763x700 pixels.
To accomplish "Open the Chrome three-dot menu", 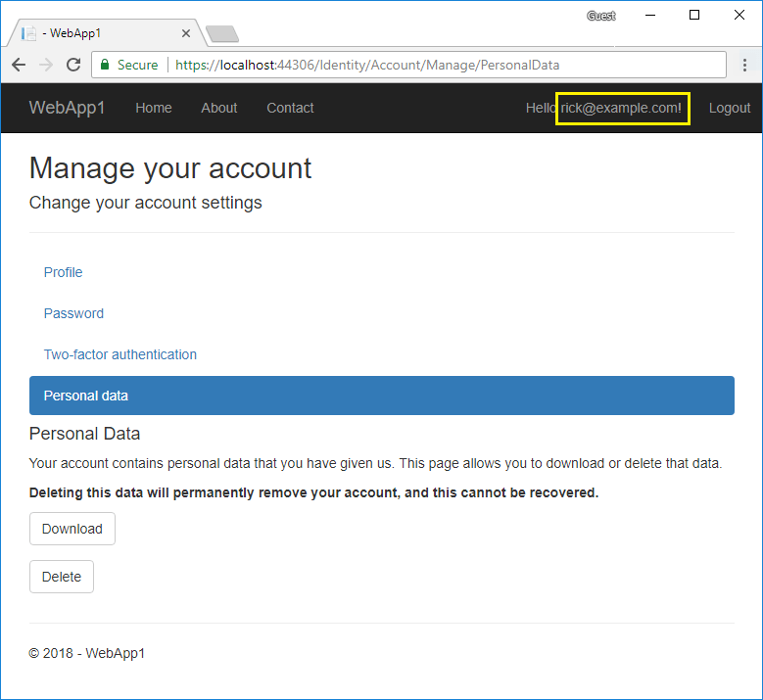I will click(x=744, y=65).
